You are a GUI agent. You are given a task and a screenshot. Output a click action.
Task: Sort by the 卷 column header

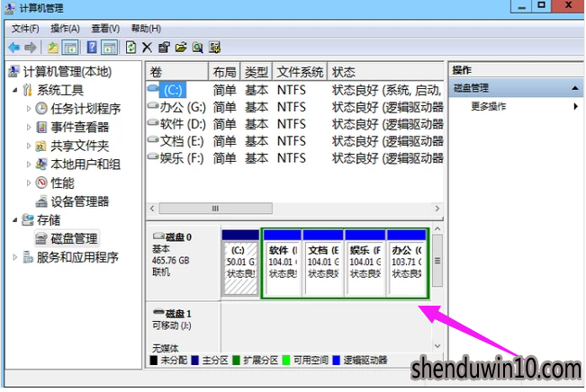[176, 72]
